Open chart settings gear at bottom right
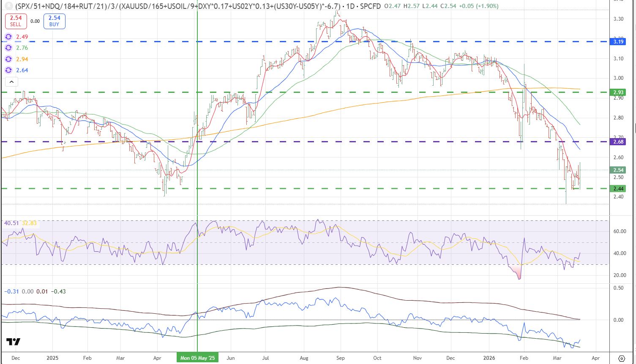 (621, 358)
